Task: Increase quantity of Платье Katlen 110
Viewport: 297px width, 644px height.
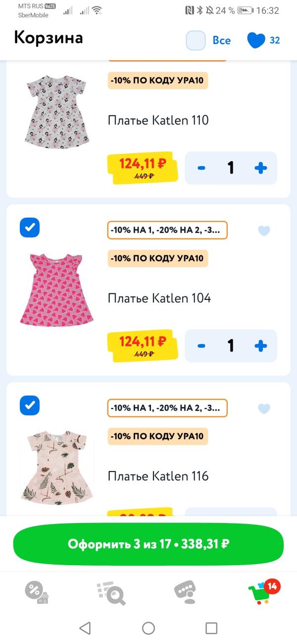Action: pos(260,168)
